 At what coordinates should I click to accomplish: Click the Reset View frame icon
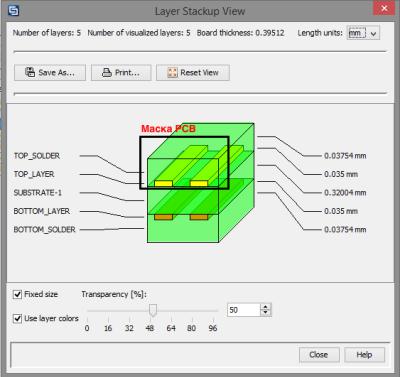coord(172,72)
